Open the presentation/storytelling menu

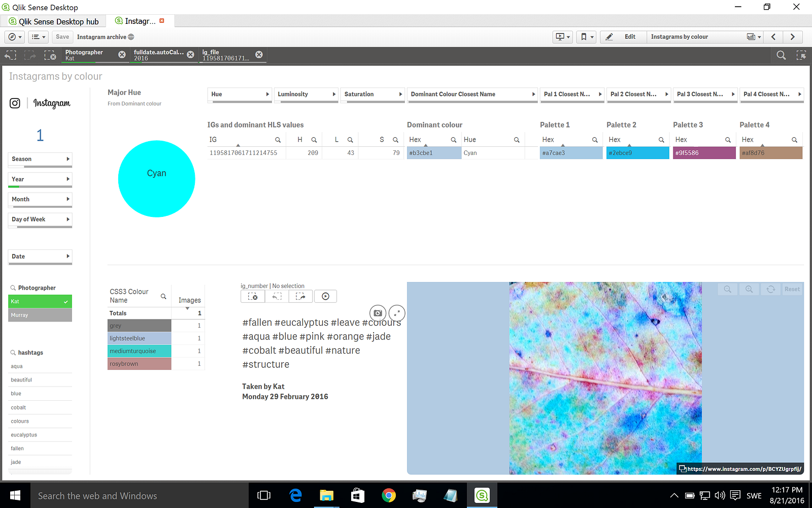(563, 37)
